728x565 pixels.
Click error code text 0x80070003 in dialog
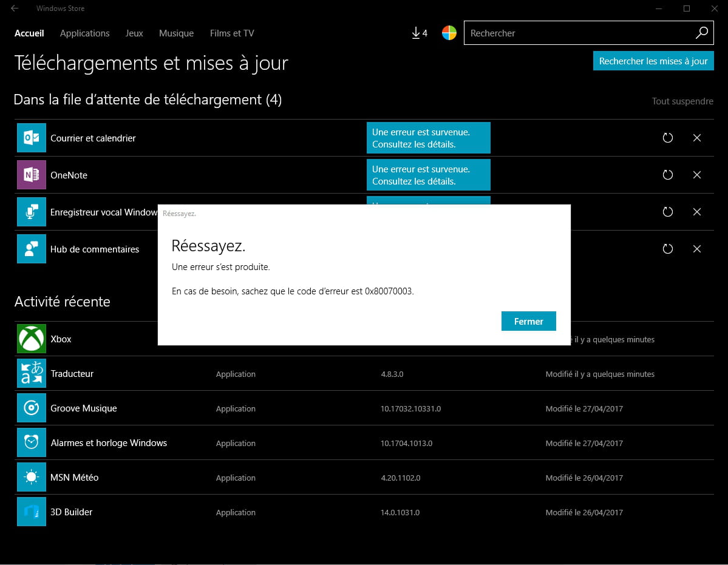tap(389, 291)
